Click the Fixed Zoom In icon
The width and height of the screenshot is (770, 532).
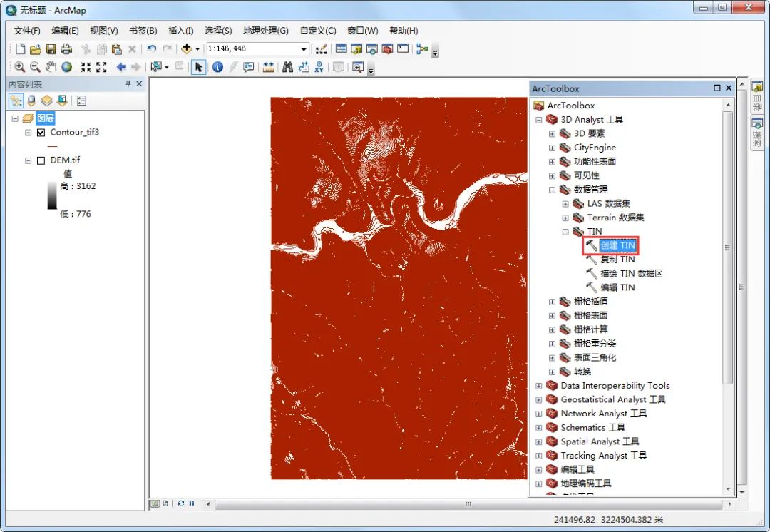click(x=86, y=67)
